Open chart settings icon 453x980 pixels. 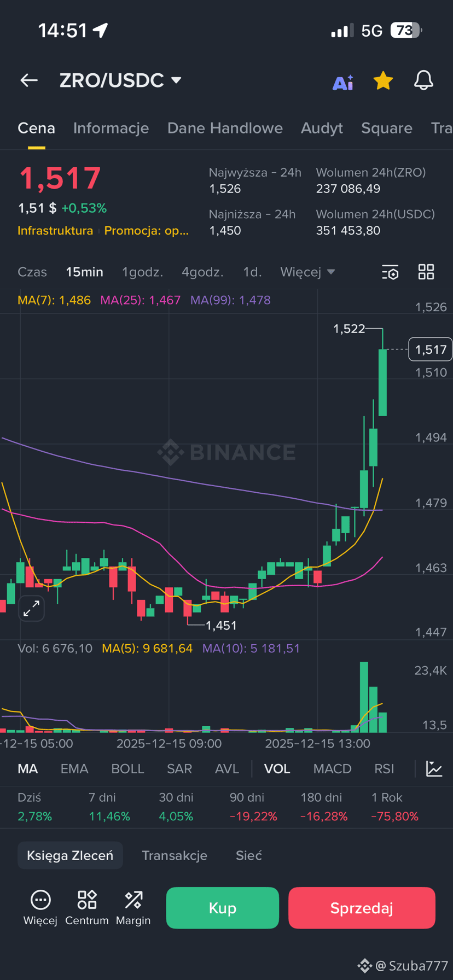pyautogui.click(x=390, y=272)
